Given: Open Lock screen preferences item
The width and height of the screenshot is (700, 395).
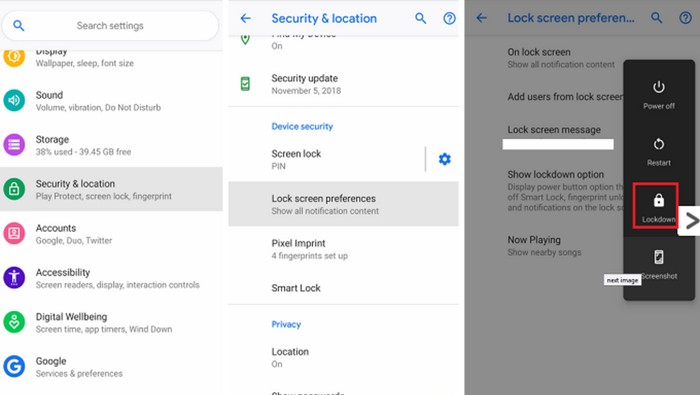Looking at the screenshot, I should coord(343,204).
